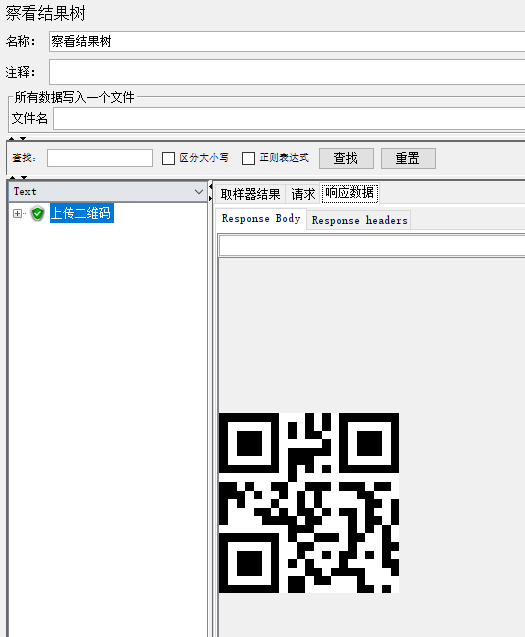Click into the 名称 input field
Viewport: 525px width, 637px height.
pyautogui.click(x=287, y=41)
